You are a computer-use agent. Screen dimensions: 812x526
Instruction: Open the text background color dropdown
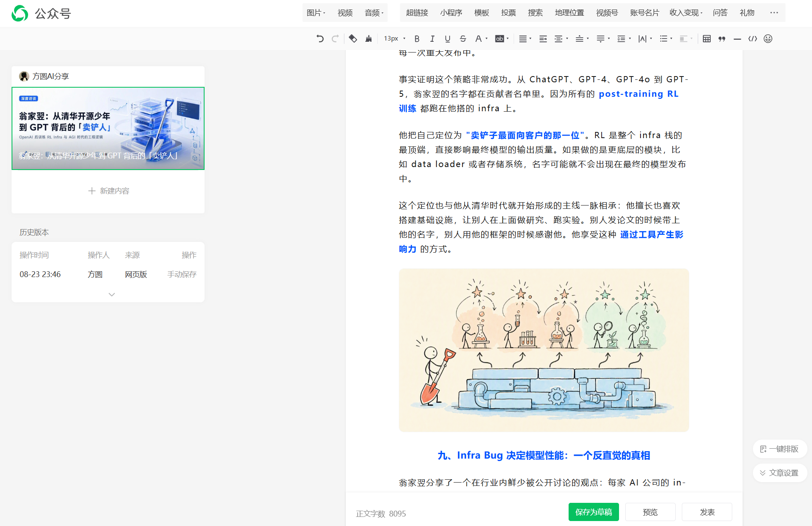[x=502, y=38]
